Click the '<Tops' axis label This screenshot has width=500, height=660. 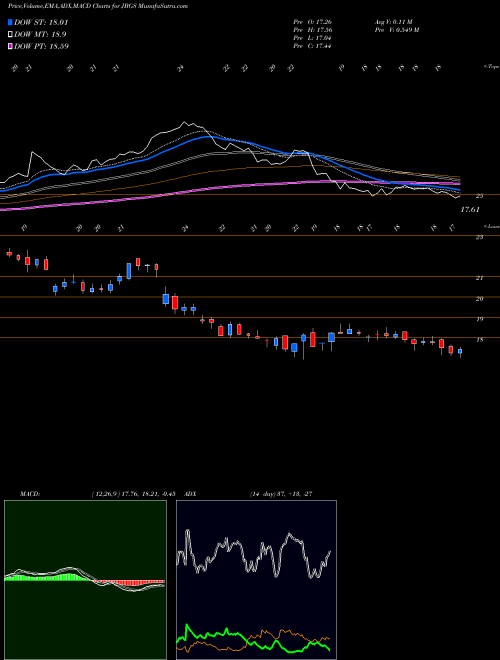tap(491, 67)
